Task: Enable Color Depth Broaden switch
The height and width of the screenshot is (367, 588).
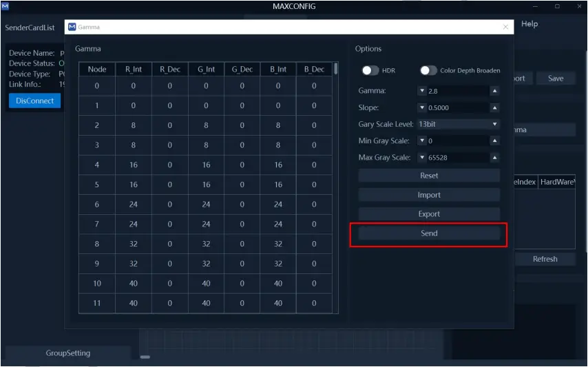Action: coord(428,70)
